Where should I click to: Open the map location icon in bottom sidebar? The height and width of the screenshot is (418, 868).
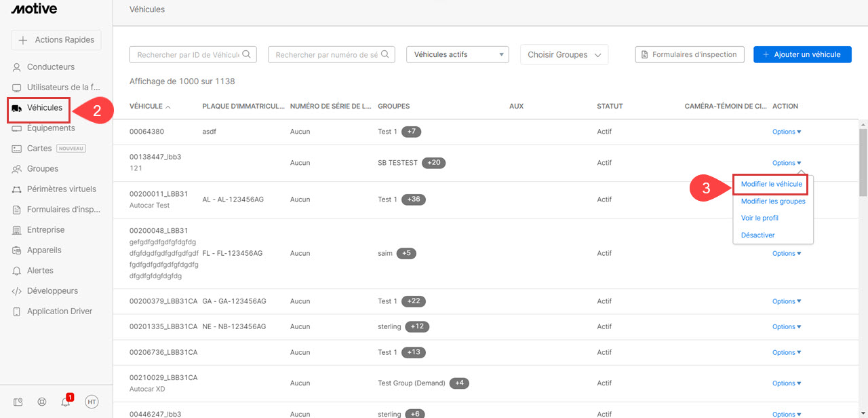pyautogui.click(x=18, y=402)
